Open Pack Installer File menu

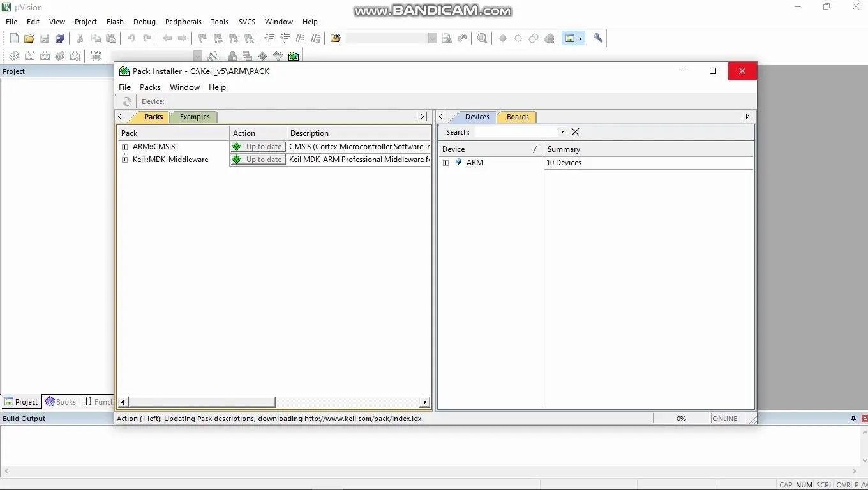[124, 87]
